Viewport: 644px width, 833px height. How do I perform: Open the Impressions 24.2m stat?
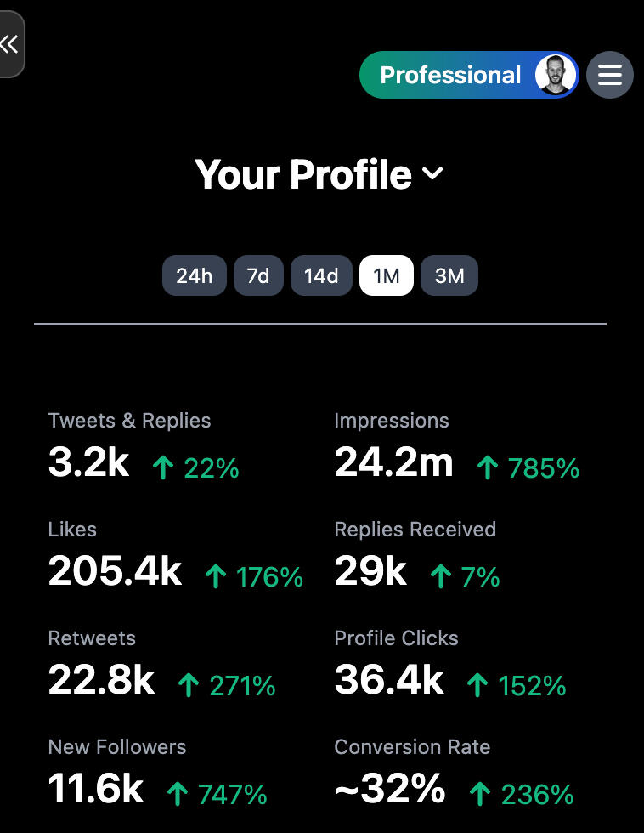point(393,463)
